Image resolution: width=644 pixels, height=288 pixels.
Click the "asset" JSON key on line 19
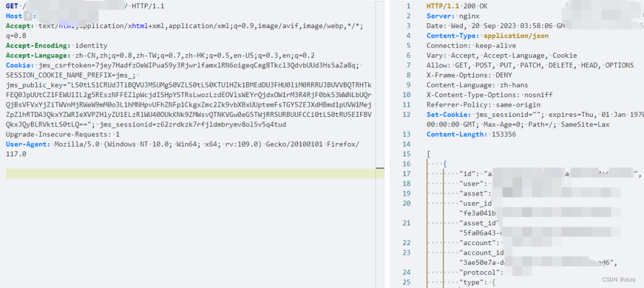click(x=473, y=194)
